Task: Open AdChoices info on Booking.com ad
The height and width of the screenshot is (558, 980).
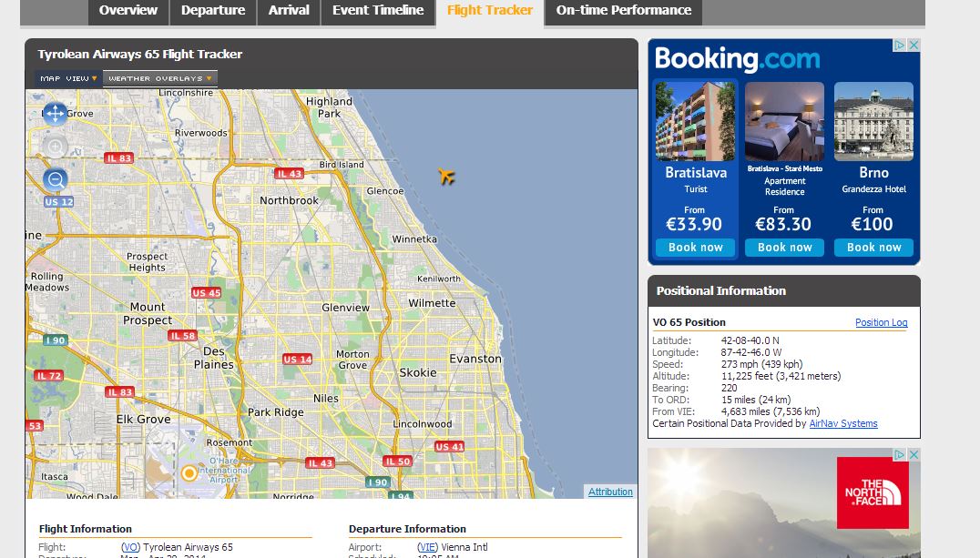Action: tap(900, 45)
